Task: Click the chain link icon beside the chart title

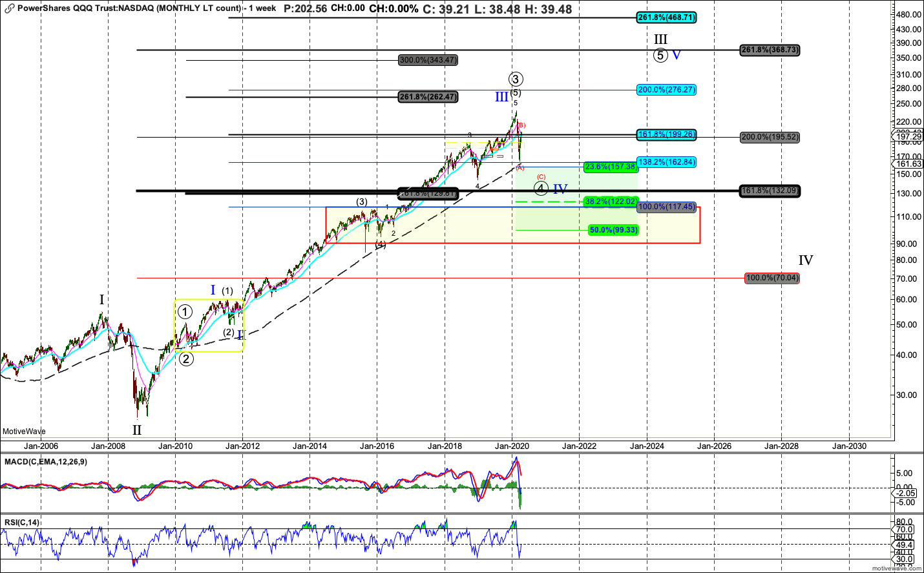Action: (x=9, y=8)
